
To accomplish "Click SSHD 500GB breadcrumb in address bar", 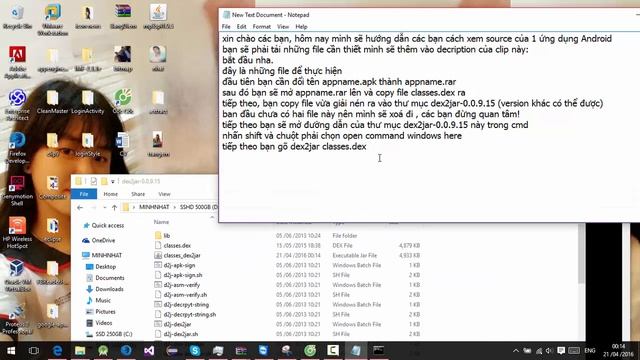I will (198, 207).
